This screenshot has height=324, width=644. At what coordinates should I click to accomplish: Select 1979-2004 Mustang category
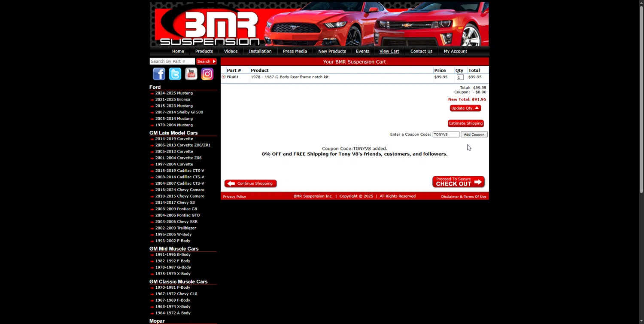(174, 125)
